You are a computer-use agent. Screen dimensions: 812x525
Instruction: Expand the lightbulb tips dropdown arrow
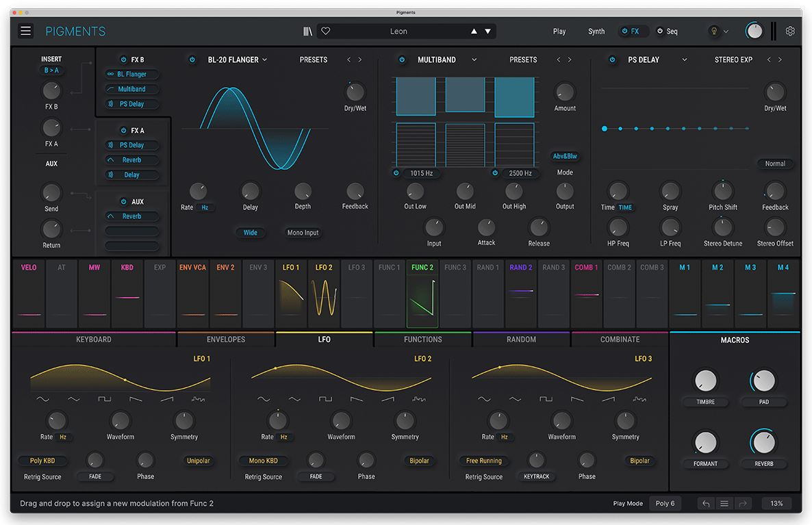[726, 31]
